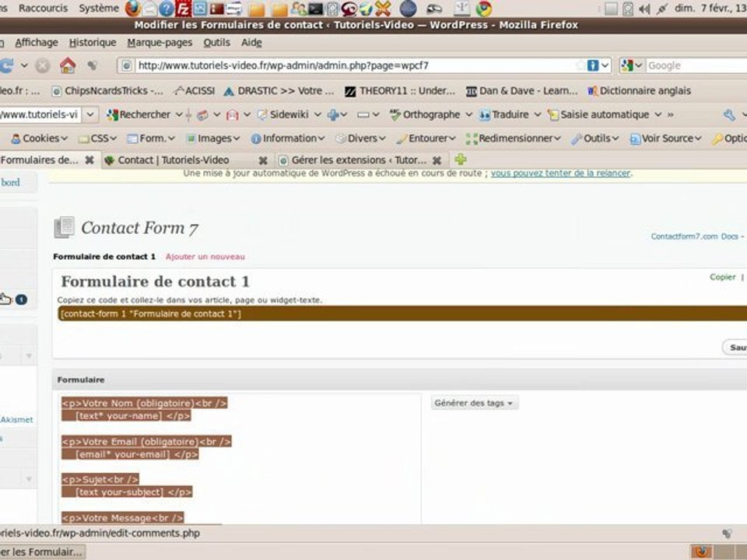Open the CSS developer menu

(x=98, y=138)
